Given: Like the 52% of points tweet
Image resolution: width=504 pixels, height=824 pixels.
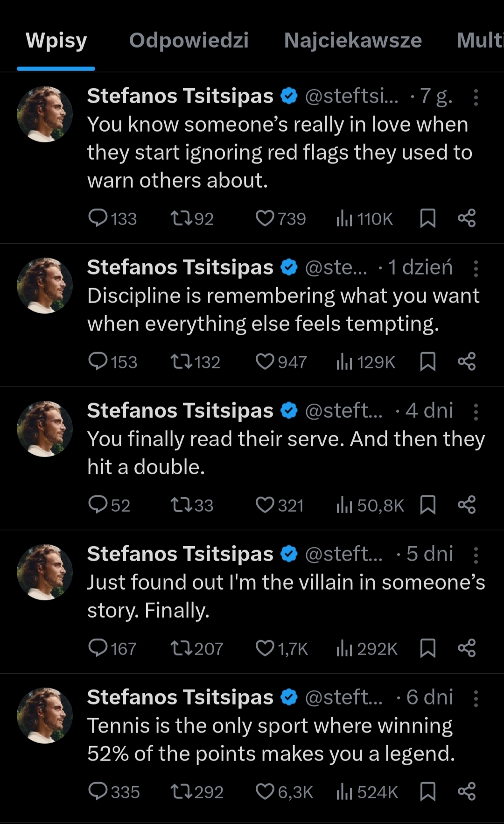Looking at the screenshot, I should [265, 792].
